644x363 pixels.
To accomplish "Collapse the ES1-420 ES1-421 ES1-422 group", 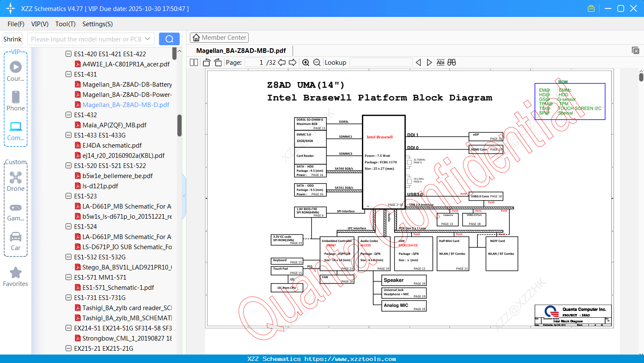I will click(69, 54).
